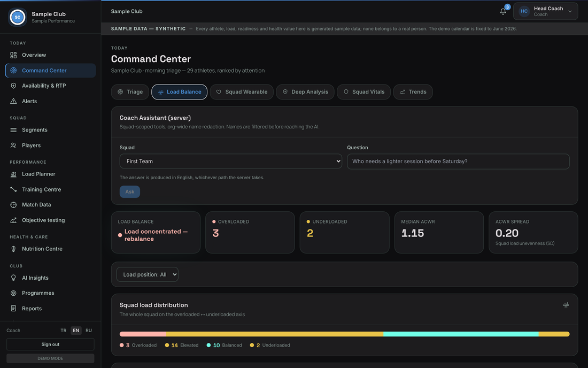Click the red overloaded segment of load bar

[143, 334]
